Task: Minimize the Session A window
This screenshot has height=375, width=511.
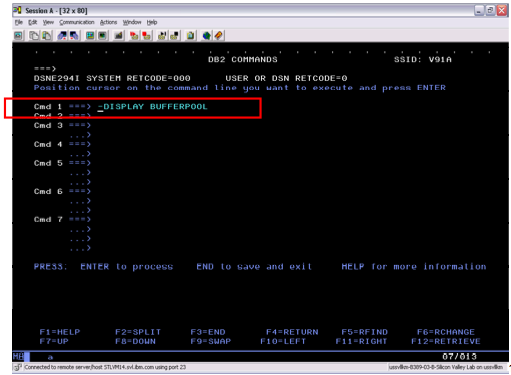Action: click(x=479, y=11)
